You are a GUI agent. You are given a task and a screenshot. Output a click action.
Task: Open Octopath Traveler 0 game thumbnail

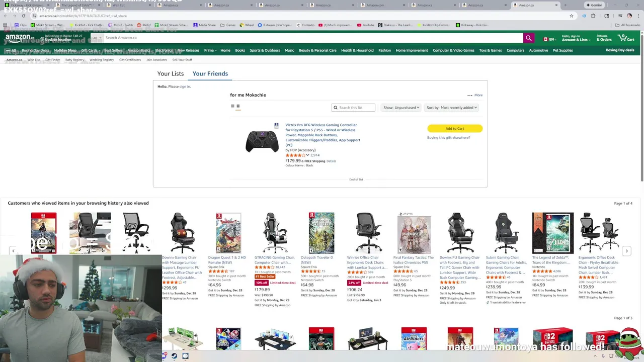click(321, 233)
